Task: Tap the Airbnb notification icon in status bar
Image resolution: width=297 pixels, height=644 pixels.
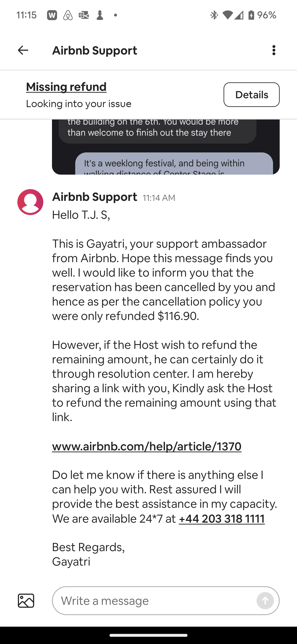Action: [68, 15]
